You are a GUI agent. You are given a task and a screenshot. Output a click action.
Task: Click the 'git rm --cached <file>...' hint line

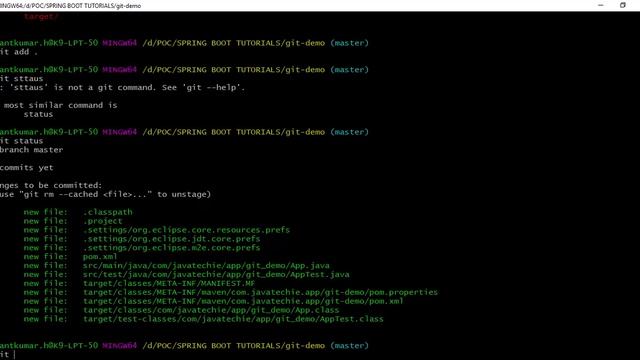(105, 194)
